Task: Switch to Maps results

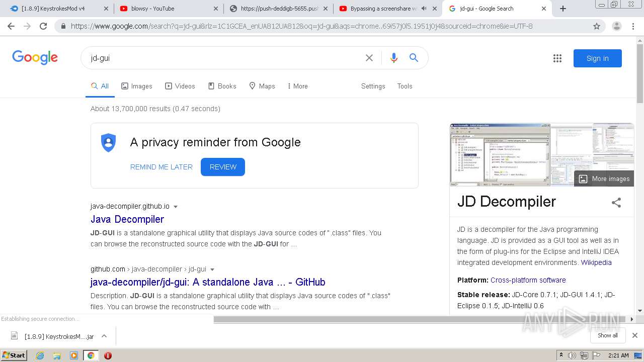Action: click(x=262, y=86)
